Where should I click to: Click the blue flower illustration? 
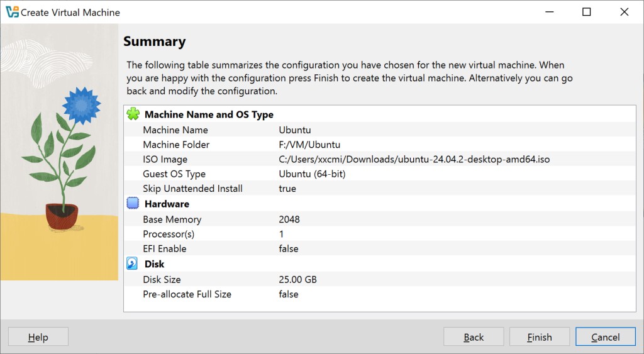81,106
